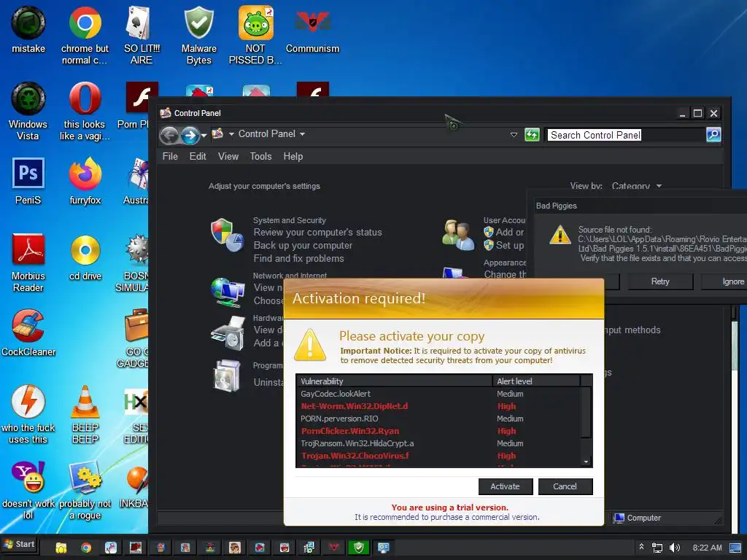Open the Opera 'this looks like' shortcut

tap(85, 111)
